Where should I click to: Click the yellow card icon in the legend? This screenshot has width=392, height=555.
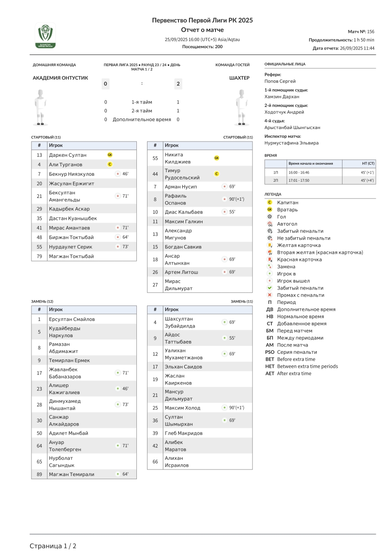269,245
